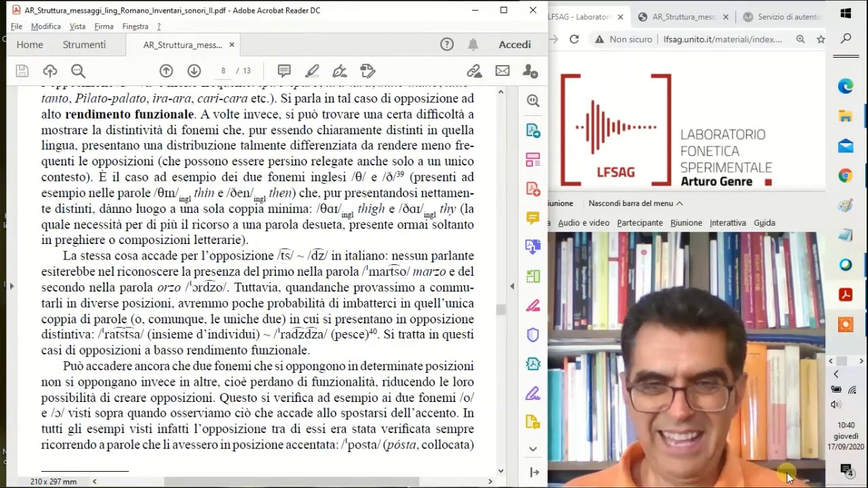Open the File menu in Acrobat Reader
This screenshot has height=488, width=868.
[x=16, y=26]
